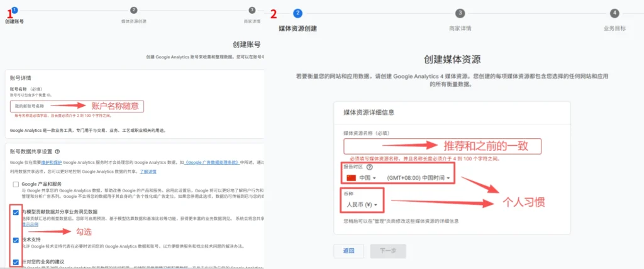Focus the 我的新账号名称 input field

pyautogui.click(x=77, y=106)
